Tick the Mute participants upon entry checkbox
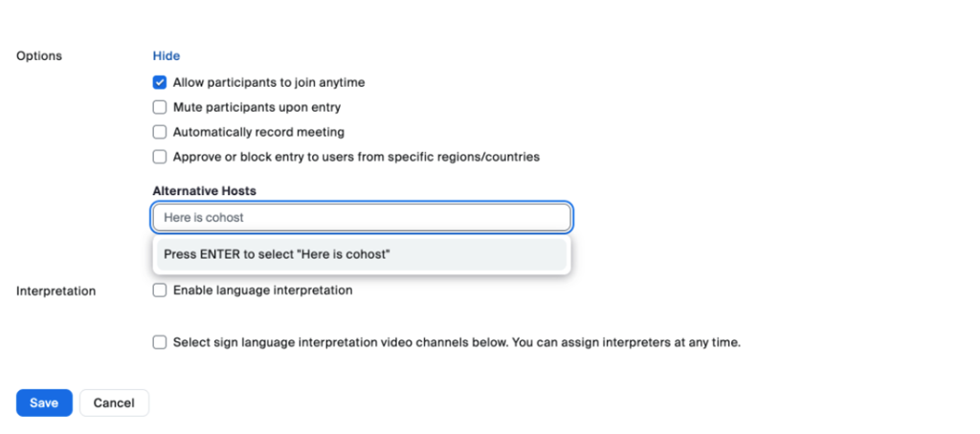Screen dimensions: 980x434 pos(160,108)
